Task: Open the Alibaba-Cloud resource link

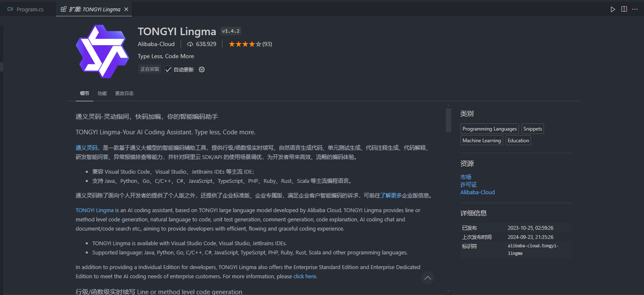Action: click(x=478, y=192)
